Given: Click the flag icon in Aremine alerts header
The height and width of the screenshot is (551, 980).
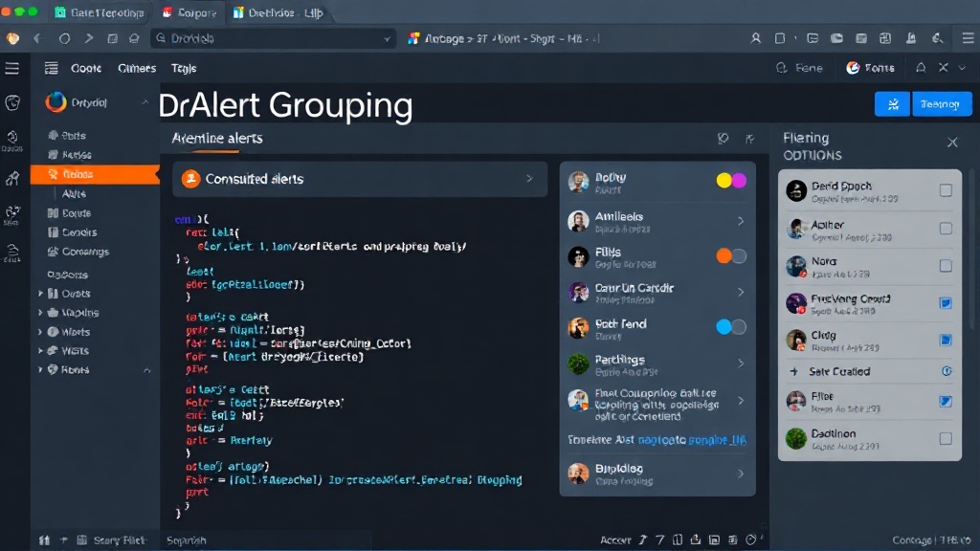Looking at the screenshot, I should pos(750,139).
